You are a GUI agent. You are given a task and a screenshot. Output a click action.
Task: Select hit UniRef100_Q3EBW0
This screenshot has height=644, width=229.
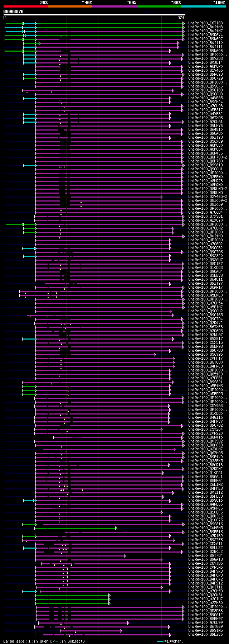pos(205,177)
